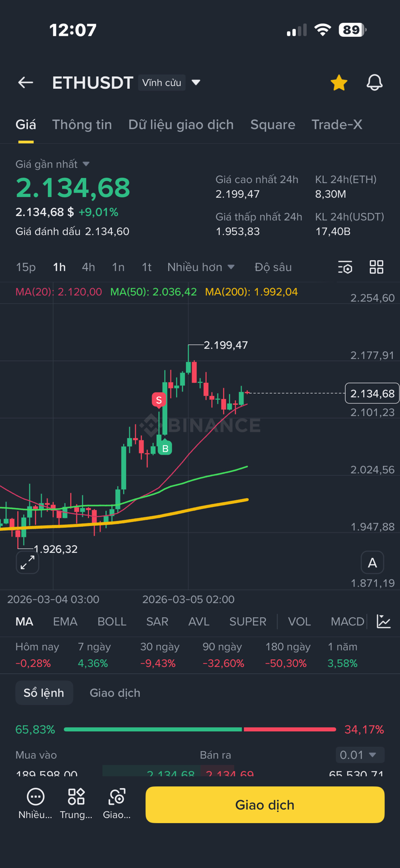
Task: Tap 90 ngày -32,60% performance
Action: (223, 655)
